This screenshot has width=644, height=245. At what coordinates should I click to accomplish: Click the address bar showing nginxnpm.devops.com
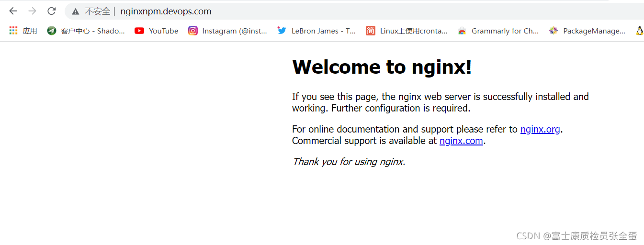[x=354, y=11]
